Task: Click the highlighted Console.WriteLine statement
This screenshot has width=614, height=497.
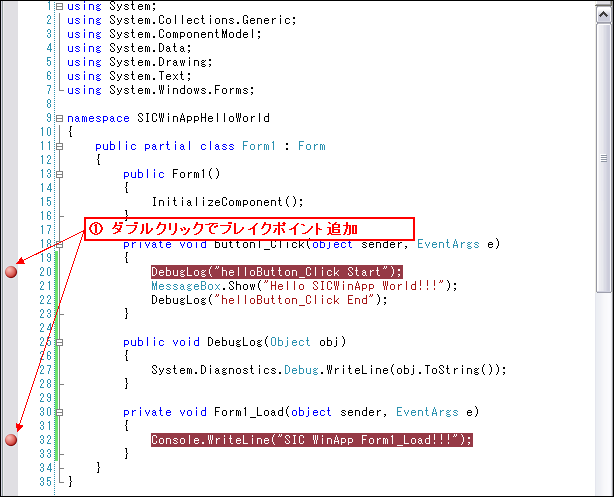Action: pyautogui.click(x=312, y=440)
